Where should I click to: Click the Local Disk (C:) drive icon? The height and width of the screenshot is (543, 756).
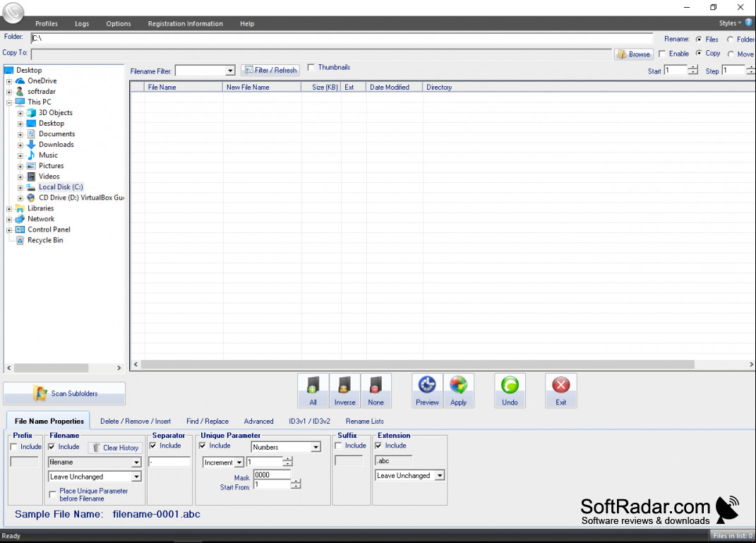pos(31,187)
